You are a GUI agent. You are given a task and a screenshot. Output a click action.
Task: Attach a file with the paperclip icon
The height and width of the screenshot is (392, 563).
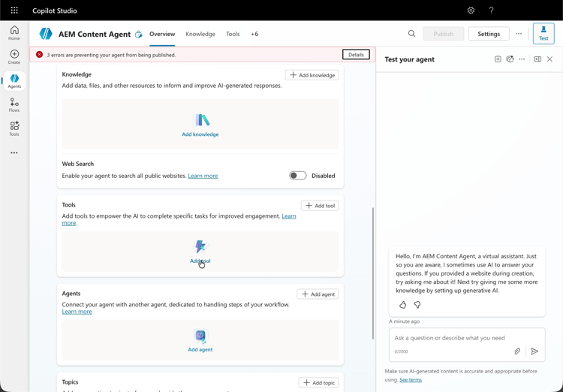517,351
